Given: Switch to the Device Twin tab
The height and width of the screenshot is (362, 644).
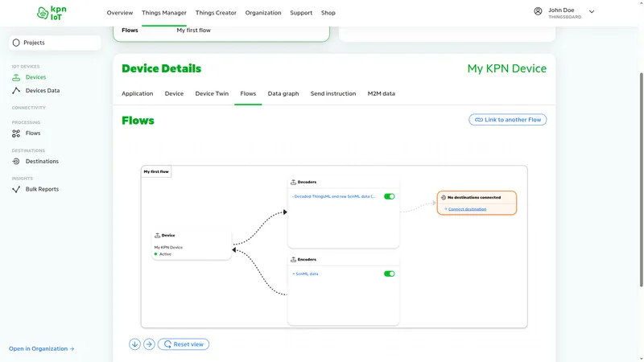Looking at the screenshot, I should (x=212, y=93).
